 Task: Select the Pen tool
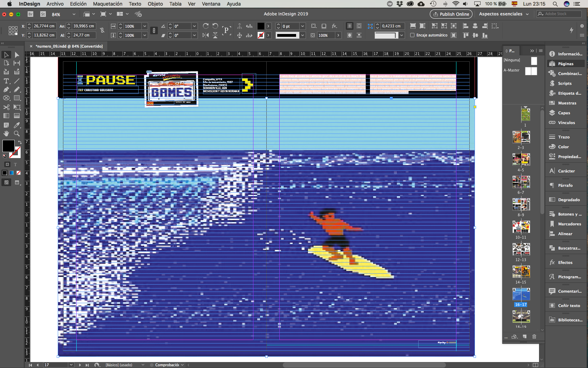[6, 89]
